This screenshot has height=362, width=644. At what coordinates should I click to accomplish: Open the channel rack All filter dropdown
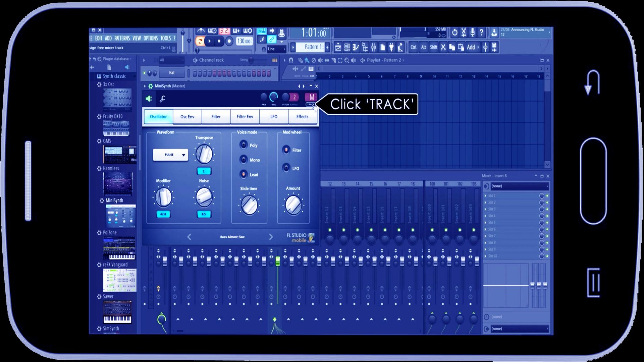point(171,60)
